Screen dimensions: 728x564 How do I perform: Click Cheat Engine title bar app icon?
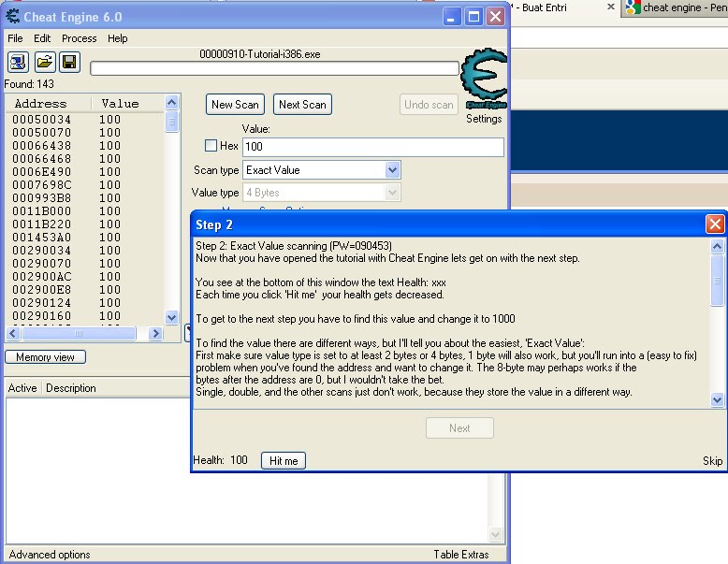click(12, 17)
